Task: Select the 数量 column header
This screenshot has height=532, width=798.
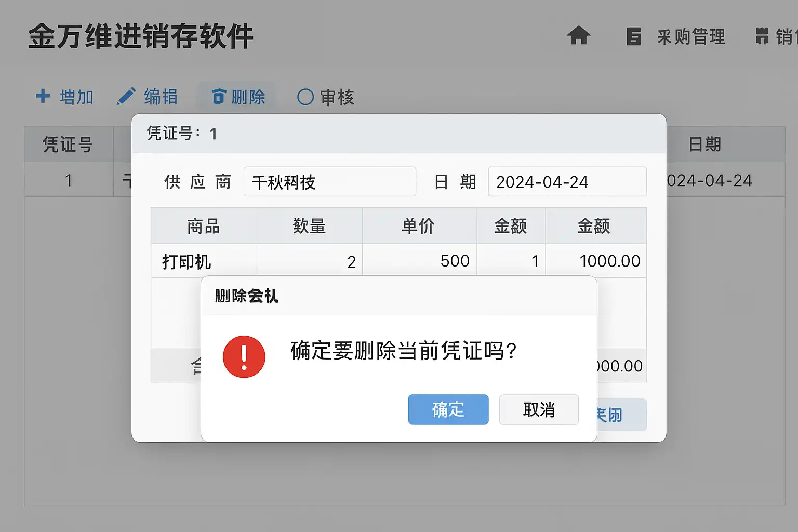Action: [309, 226]
